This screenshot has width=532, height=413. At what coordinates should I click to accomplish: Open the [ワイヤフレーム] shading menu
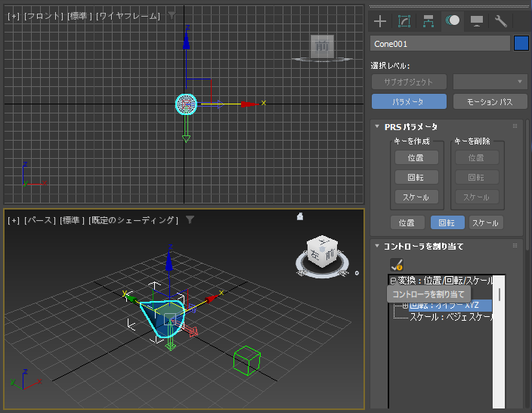pyautogui.click(x=128, y=16)
